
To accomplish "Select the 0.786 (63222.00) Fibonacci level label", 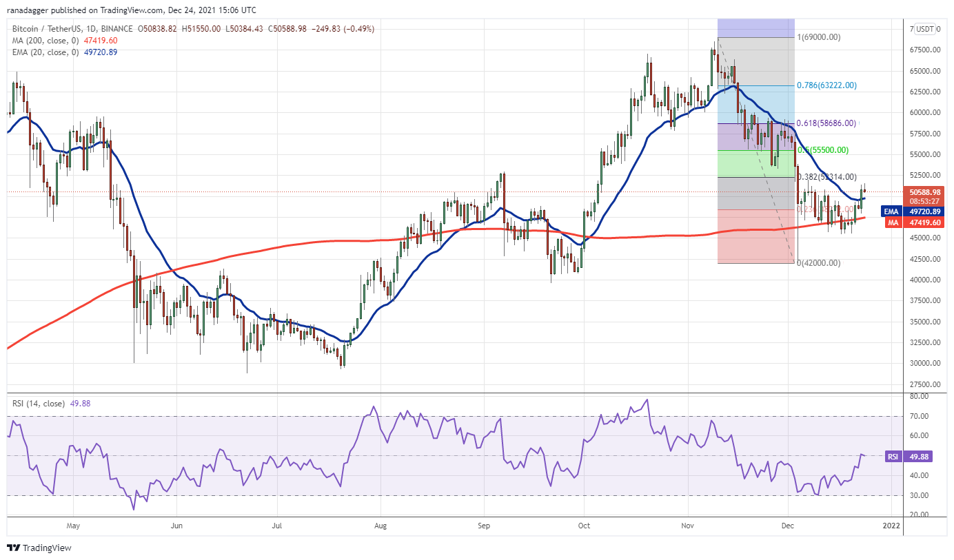I will coord(827,85).
